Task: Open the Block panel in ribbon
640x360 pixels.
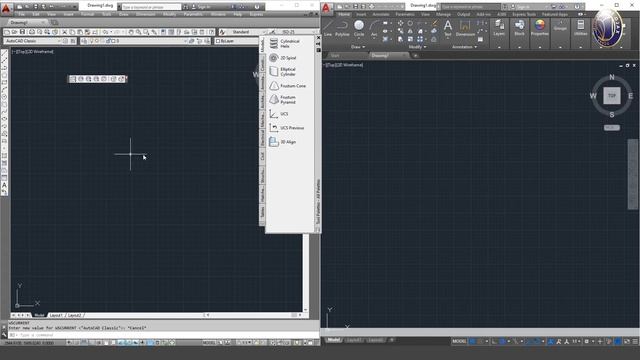Action: click(x=519, y=28)
